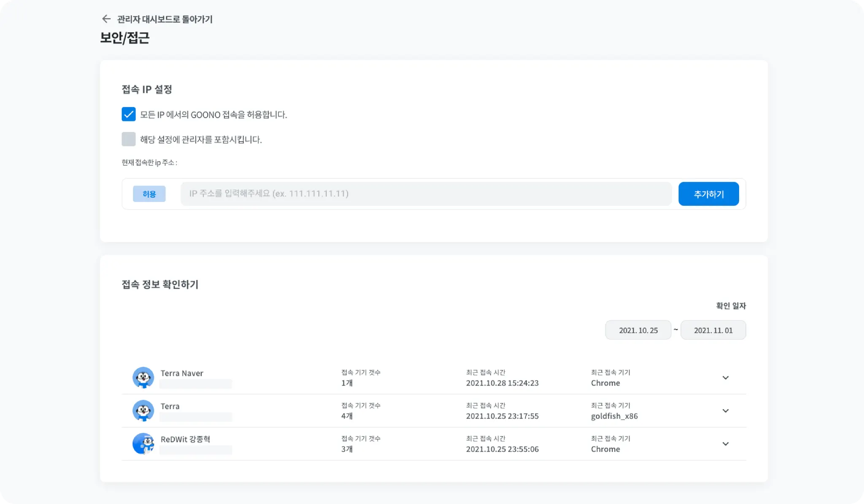Viewport: 864px width, 504px height.
Task: Click Terra's goldfish_x86 recent device
Action: (x=614, y=416)
